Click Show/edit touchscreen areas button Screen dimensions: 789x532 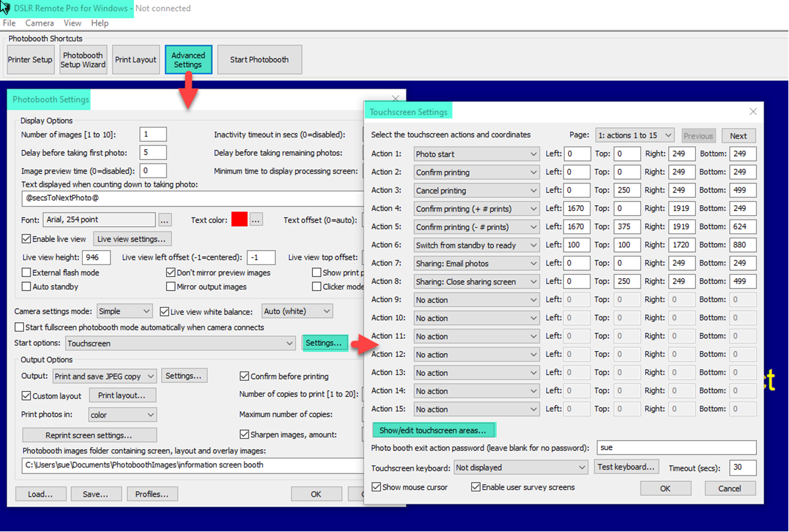coord(433,431)
